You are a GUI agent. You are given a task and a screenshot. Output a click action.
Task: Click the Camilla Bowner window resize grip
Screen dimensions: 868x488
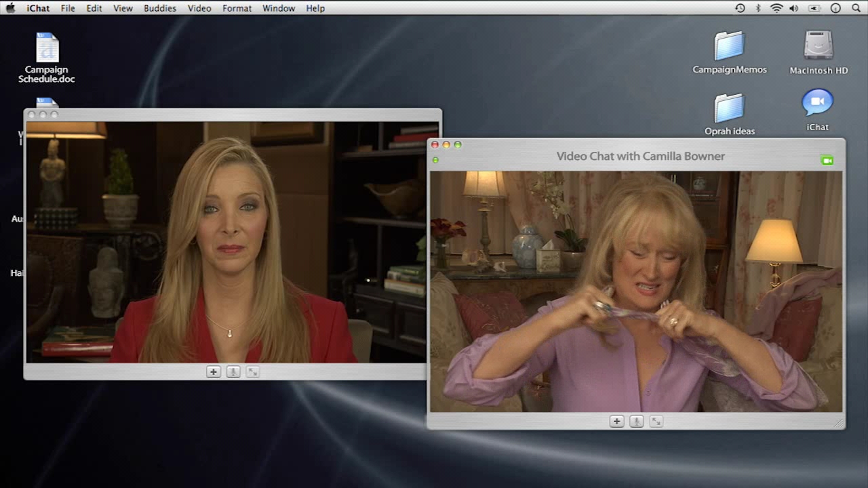839,423
